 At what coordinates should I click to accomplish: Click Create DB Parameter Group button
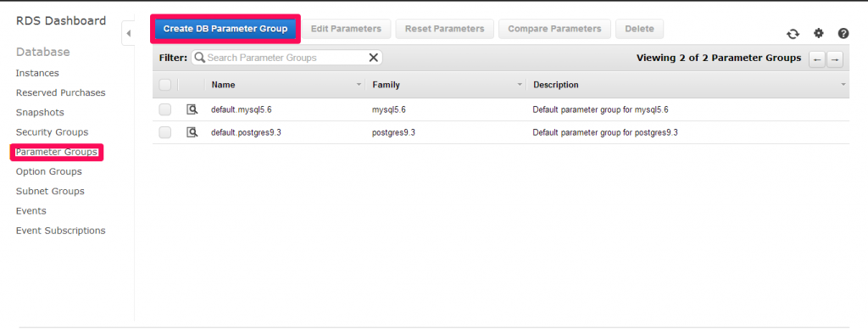coord(225,29)
